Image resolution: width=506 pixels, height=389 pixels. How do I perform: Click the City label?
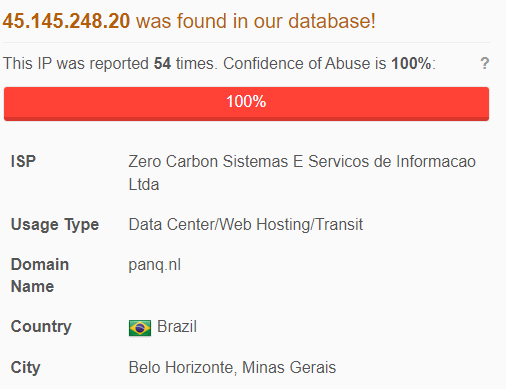pyautogui.click(x=26, y=368)
